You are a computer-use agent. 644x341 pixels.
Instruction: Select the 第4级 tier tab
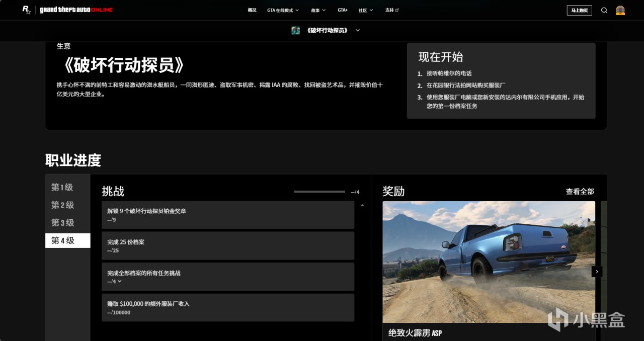(68, 240)
